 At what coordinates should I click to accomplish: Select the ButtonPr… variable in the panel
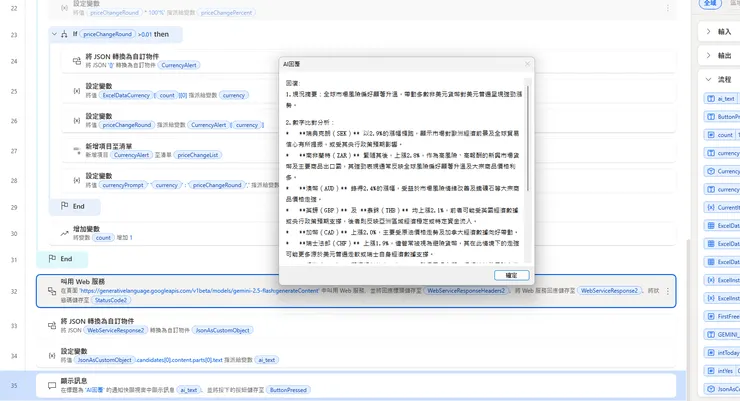click(x=722, y=117)
